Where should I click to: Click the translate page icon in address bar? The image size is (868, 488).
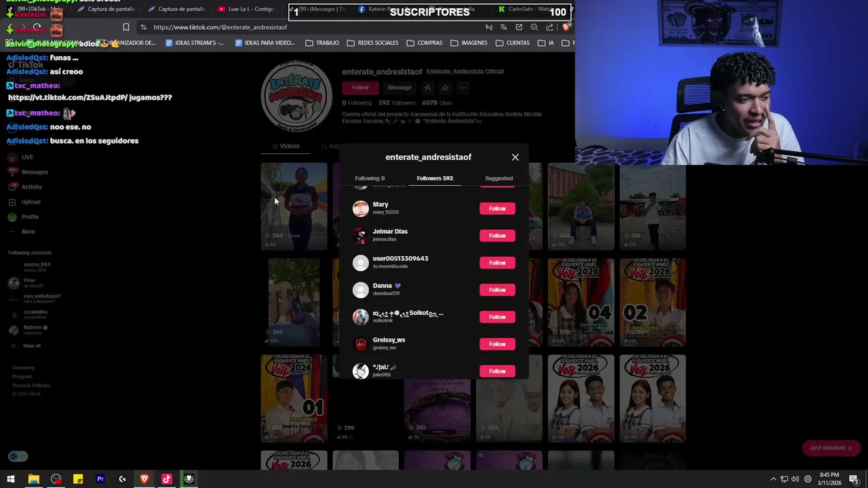point(503,27)
